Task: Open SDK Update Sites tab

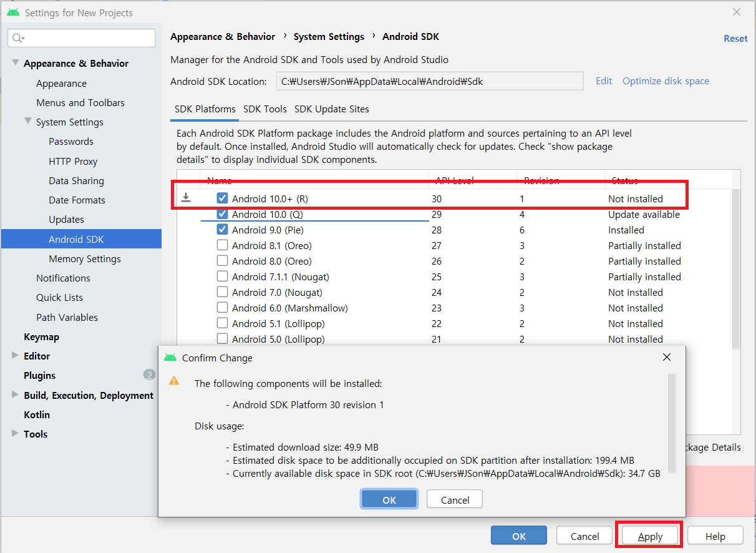Action: pyautogui.click(x=332, y=109)
